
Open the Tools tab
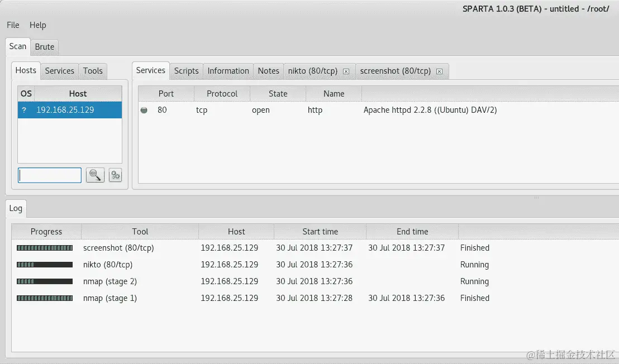pyautogui.click(x=93, y=71)
